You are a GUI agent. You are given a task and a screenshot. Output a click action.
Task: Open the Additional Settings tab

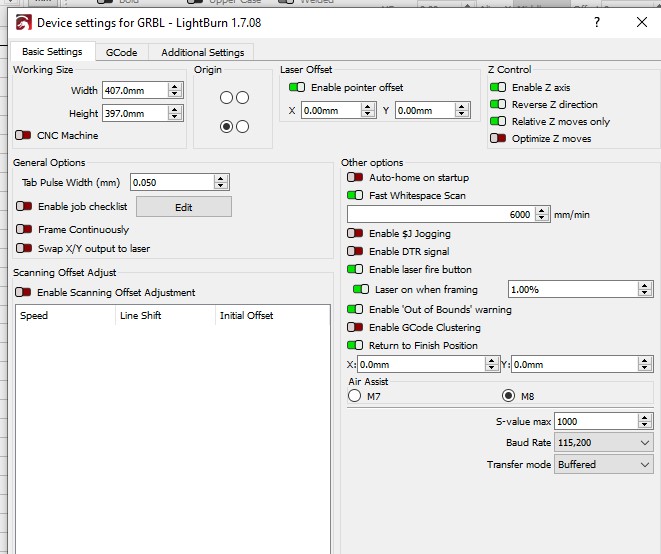click(x=202, y=52)
